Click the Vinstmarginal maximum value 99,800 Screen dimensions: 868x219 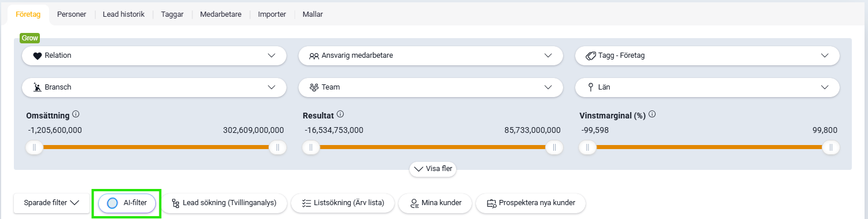825,130
